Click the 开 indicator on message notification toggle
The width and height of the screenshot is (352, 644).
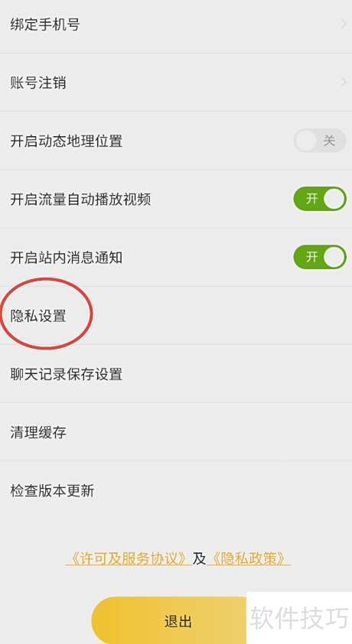(x=311, y=257)
